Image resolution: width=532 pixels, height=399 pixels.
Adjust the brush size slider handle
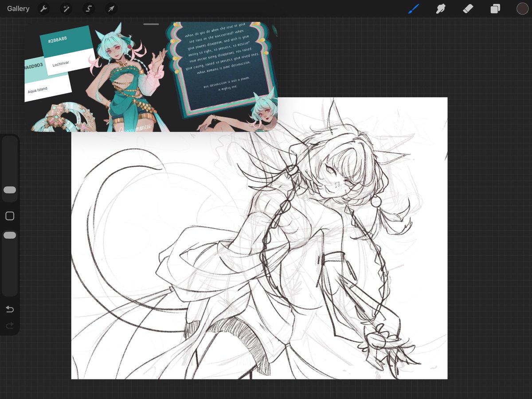tap(10, 190)
